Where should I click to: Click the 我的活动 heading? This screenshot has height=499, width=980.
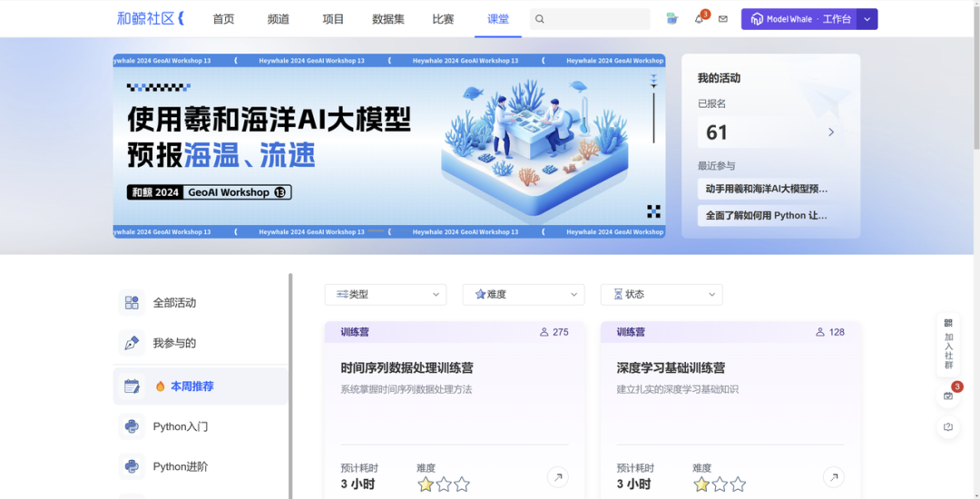click(x=719, y=78)
